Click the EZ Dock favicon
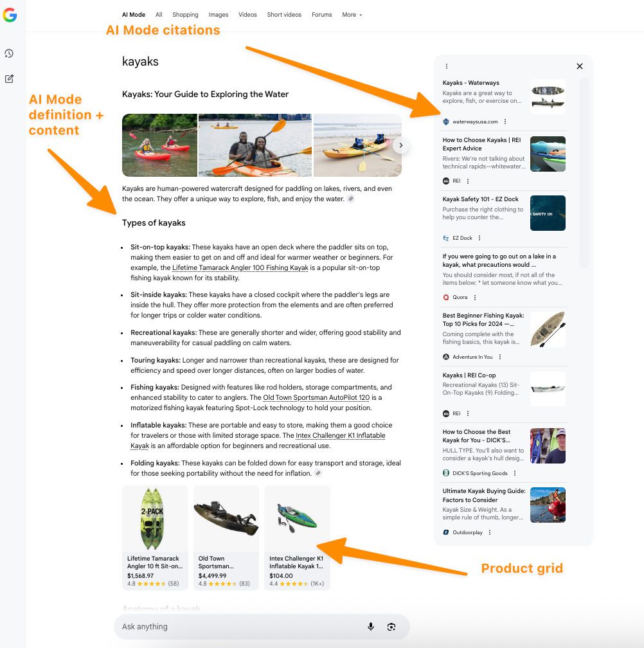The width and height of the screenshot is (644, 648). coord(445,238)
